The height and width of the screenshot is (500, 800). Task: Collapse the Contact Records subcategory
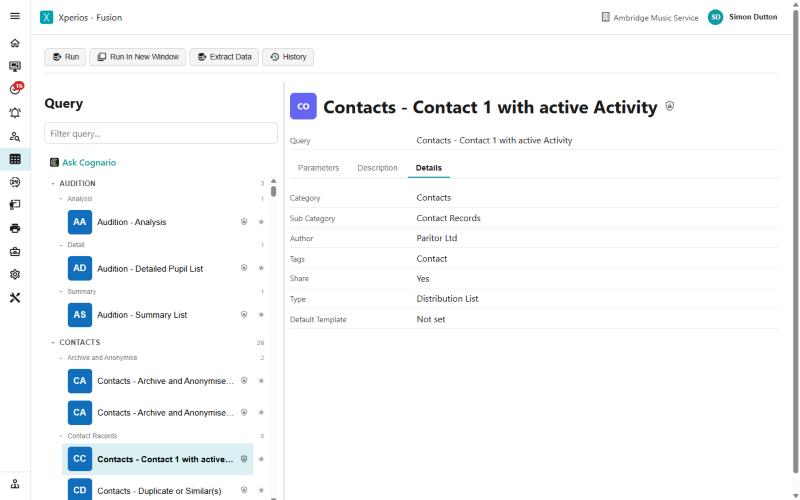pyautogui.click(x=61, y=436)
